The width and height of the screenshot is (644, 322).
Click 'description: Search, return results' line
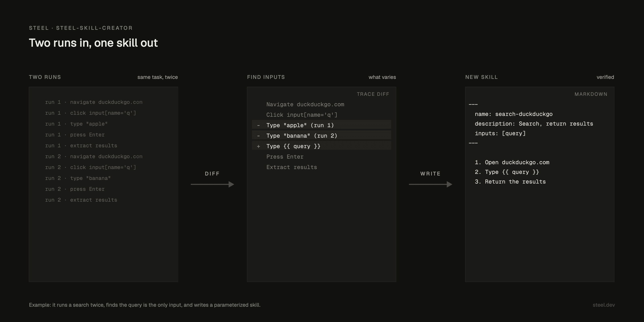[x=534, y=124]
